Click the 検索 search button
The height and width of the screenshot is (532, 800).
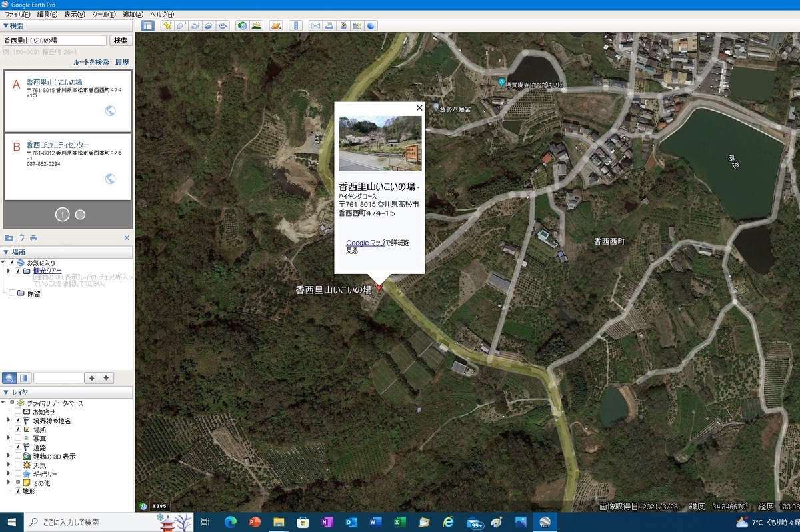121,41
